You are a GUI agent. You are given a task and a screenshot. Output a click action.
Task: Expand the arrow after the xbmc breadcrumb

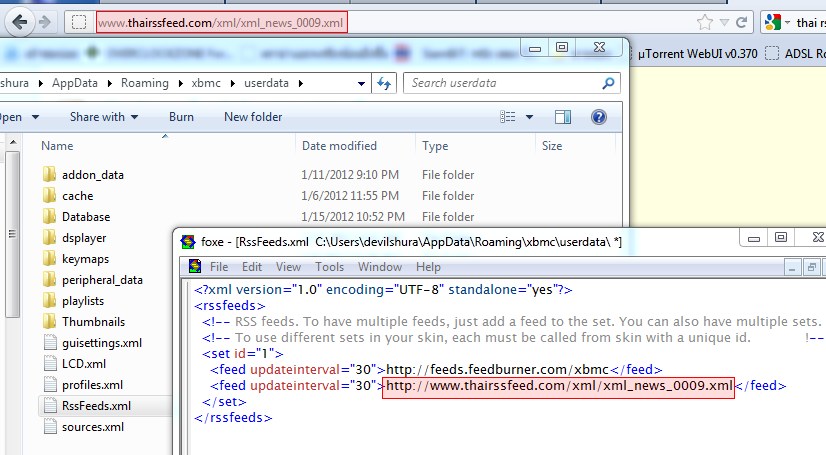pyautogui.click(x=232, y=83)
